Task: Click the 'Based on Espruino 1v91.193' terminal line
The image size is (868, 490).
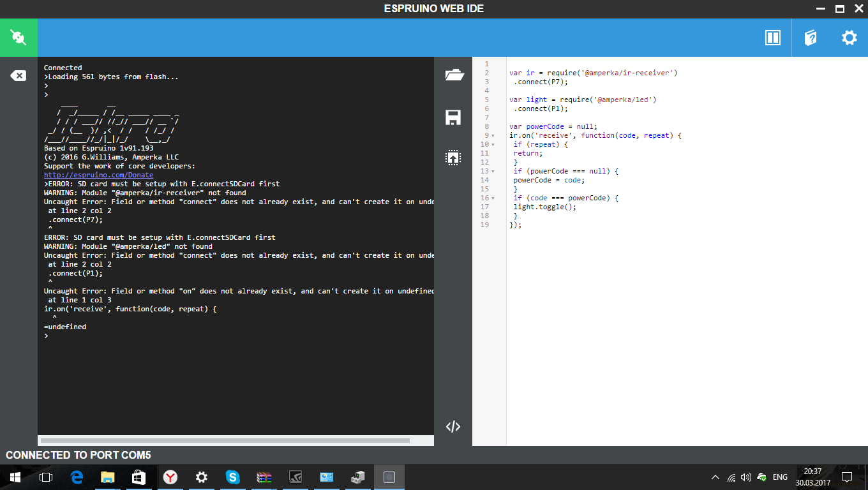Action: click(98, 148)
